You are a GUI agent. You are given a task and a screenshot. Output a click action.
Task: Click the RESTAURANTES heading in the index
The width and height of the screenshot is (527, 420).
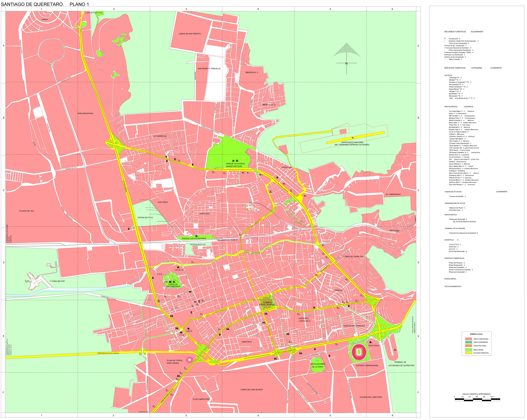point(451,107)
